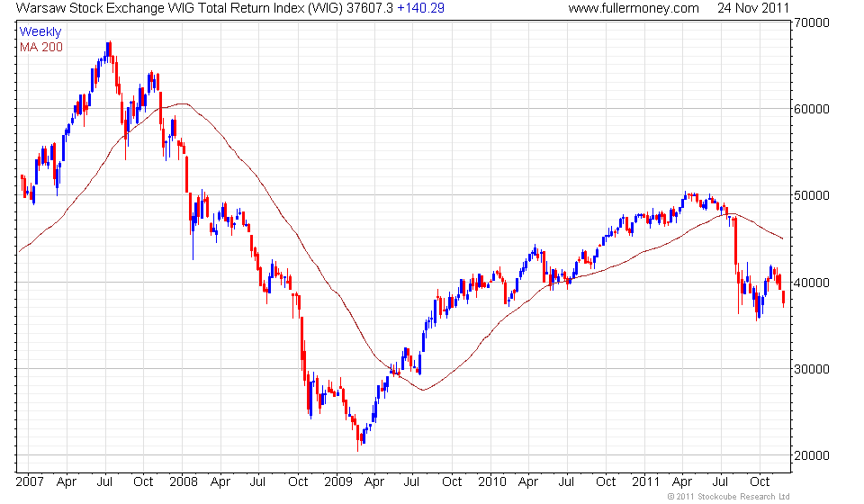Click the April 2011 high candlestick near 50000
The height and width of the screenshot is (504, 864).
pyautogui.click(x=686, y=196)
